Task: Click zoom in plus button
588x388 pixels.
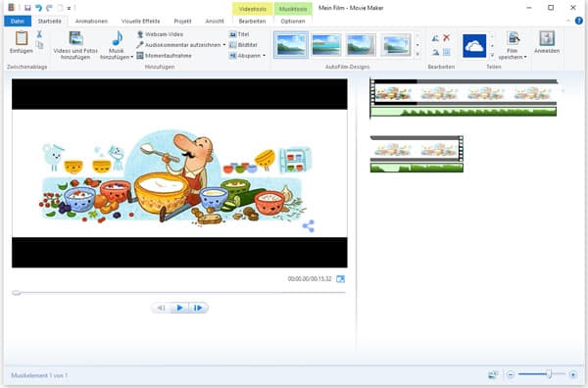Action: pyautogui.click(x=573, y=374)
